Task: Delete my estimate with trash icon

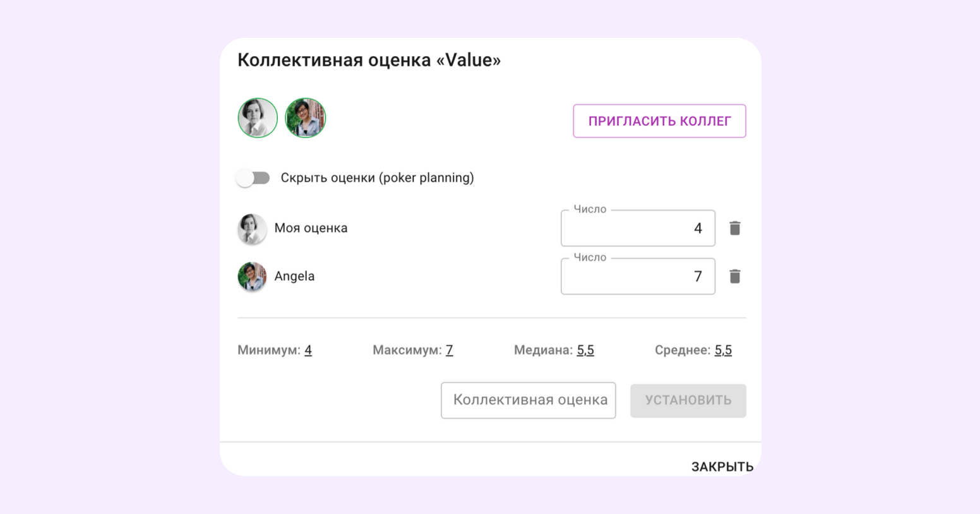Action: tap(734, 228)
